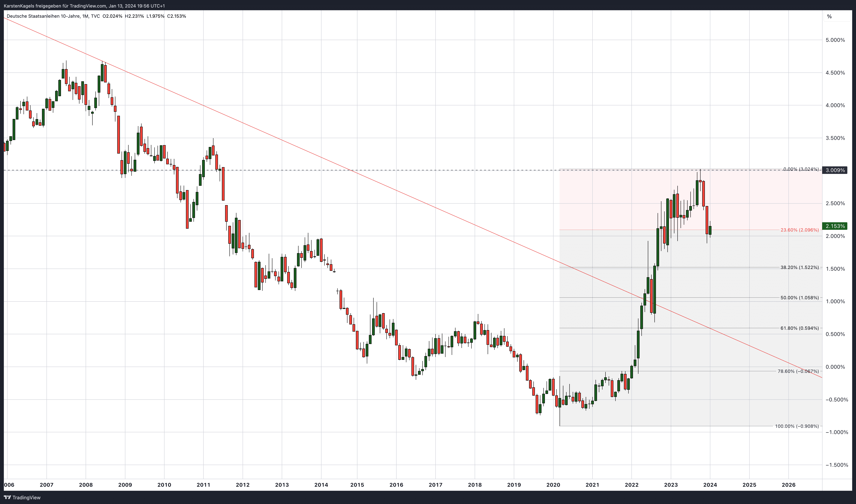The image size is (856, 504).
Task: Click Fibonacci label 61.80% (0.594%)
Action: point(800,328)
